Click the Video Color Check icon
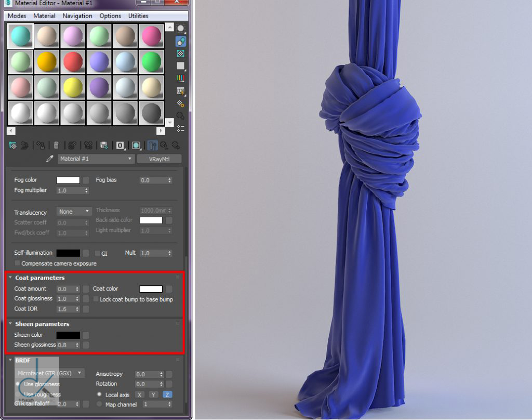 pos(181,78)
